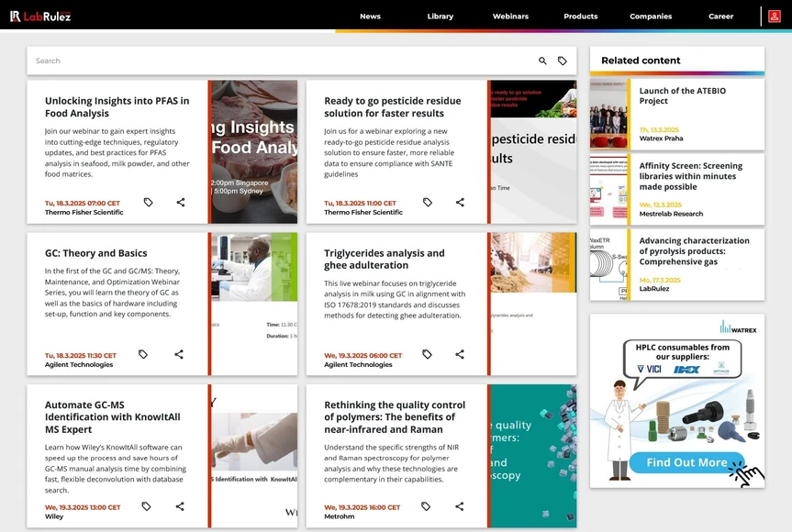
Task: Share the GC: Theory and Basics webinar
Action: (179, 354)
